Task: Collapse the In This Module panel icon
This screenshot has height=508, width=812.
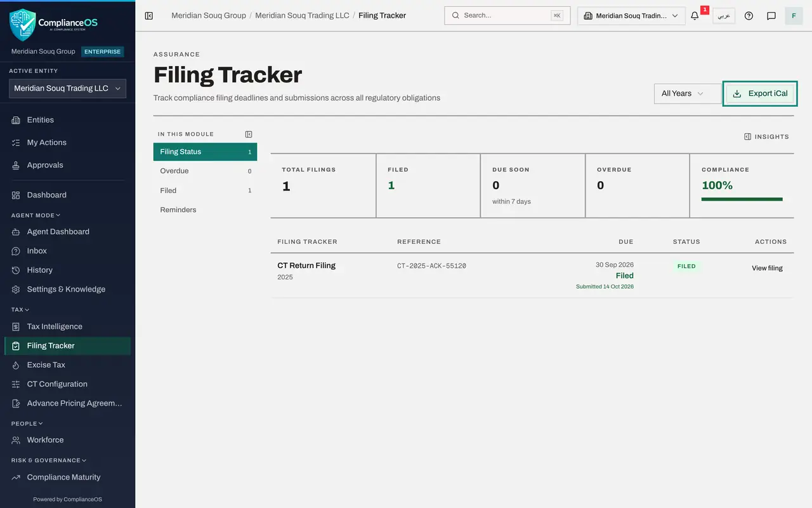Action: (249, 134)
